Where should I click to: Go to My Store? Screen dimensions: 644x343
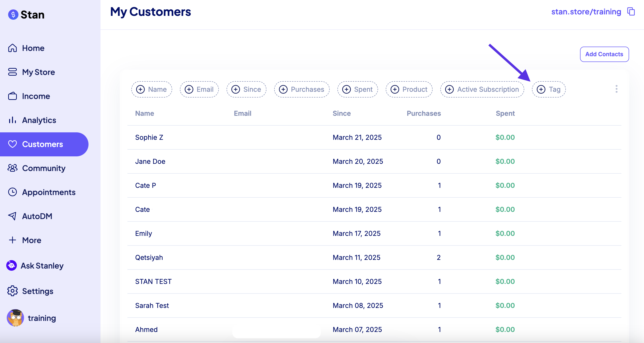38,72
